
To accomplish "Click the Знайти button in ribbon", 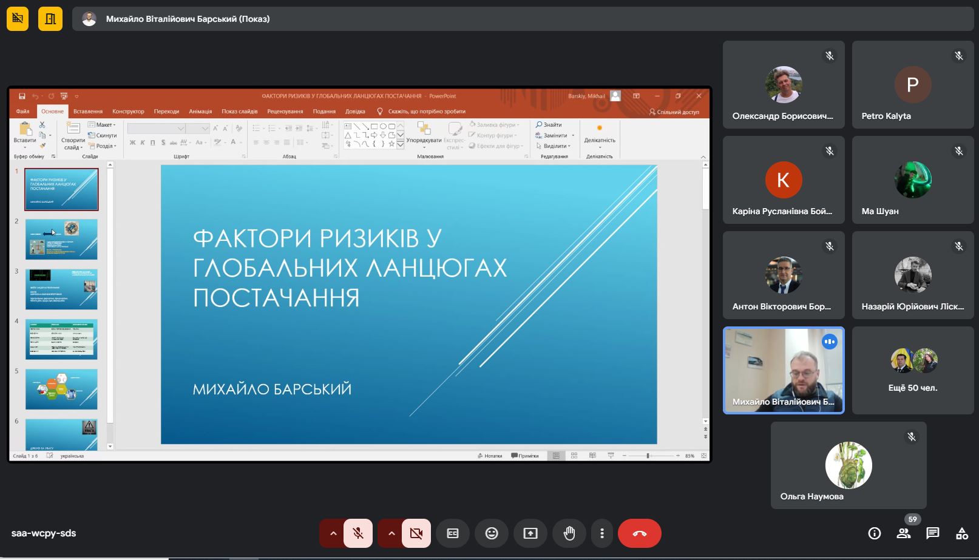I will point(549,125).
